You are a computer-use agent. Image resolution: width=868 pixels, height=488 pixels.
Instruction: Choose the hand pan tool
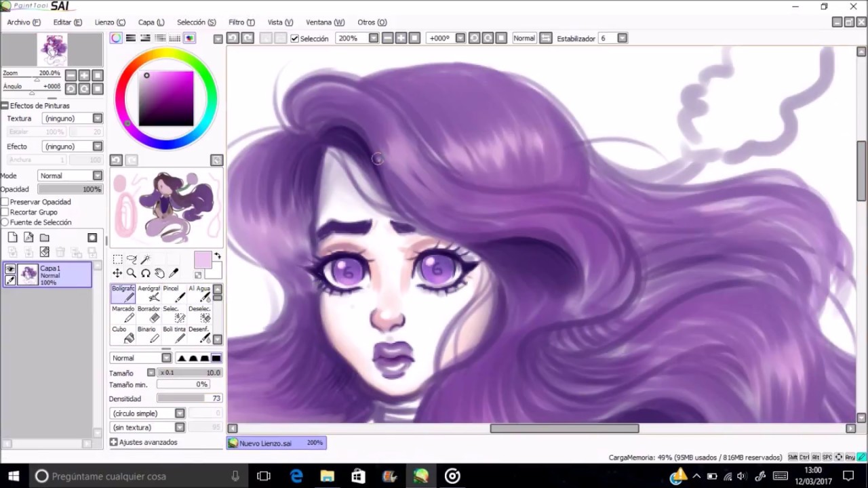(159, 273)
